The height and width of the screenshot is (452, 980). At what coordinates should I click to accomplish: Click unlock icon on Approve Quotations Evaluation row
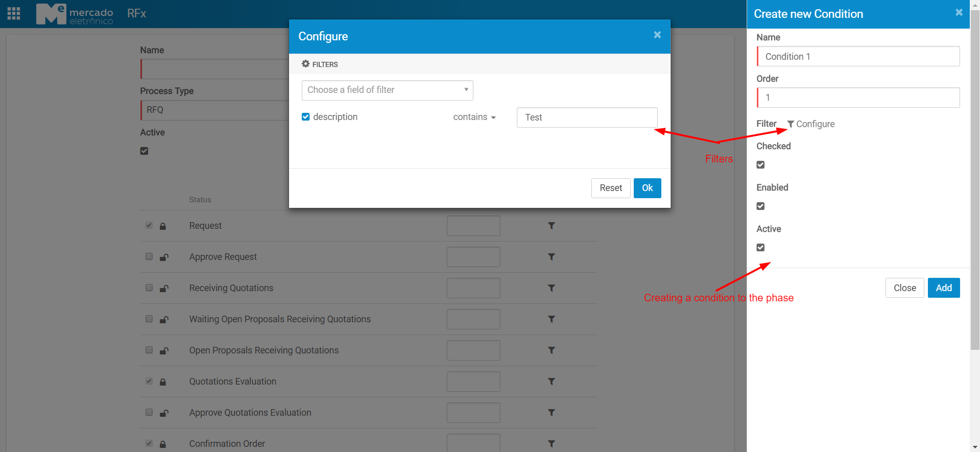(164, 413)
